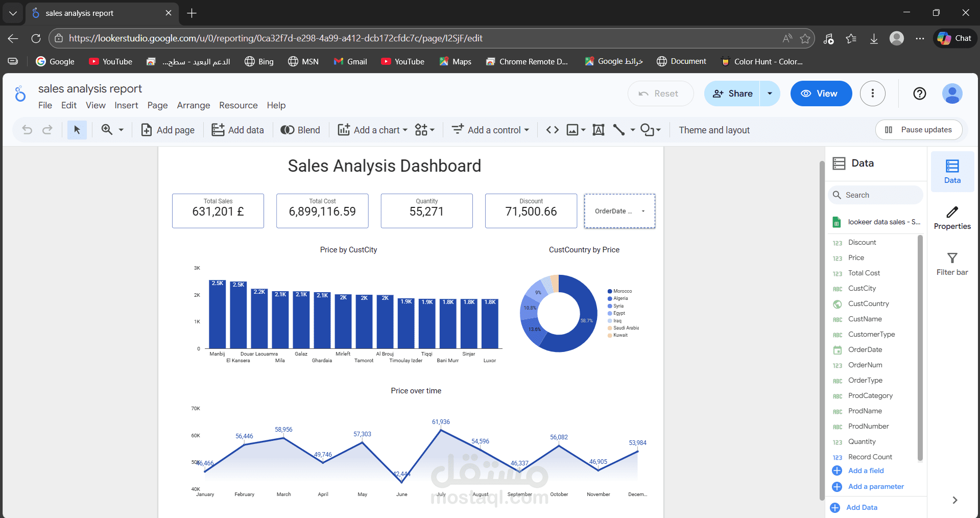980x518 pixels.
Task: Open the Resource menu
Action: pos(238,105)
